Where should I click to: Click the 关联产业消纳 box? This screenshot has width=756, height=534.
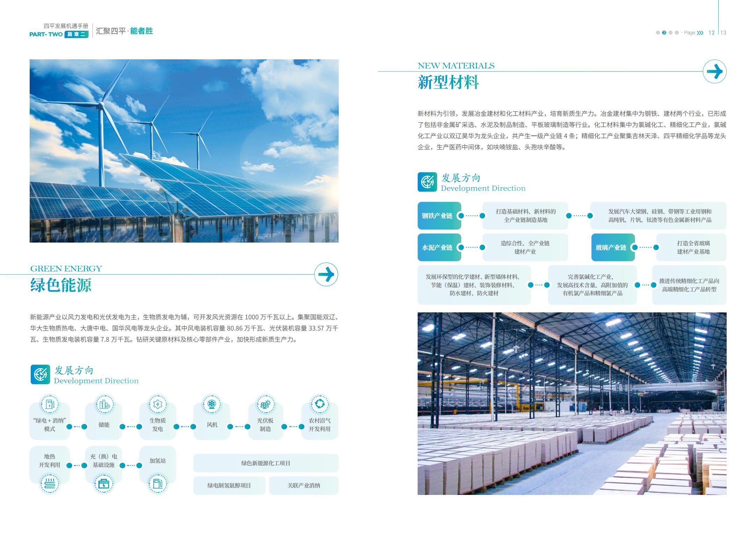pyautogui.click(x=303, y=485)
